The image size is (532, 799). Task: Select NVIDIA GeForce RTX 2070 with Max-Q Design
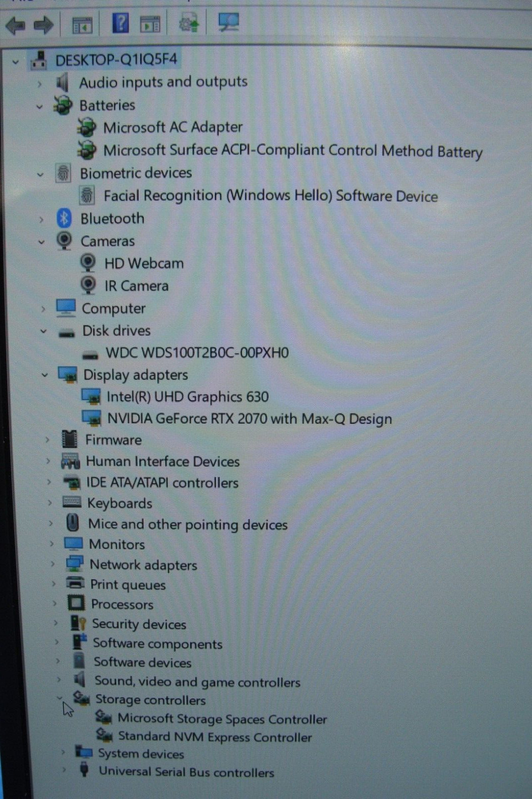tap(250, 418)
